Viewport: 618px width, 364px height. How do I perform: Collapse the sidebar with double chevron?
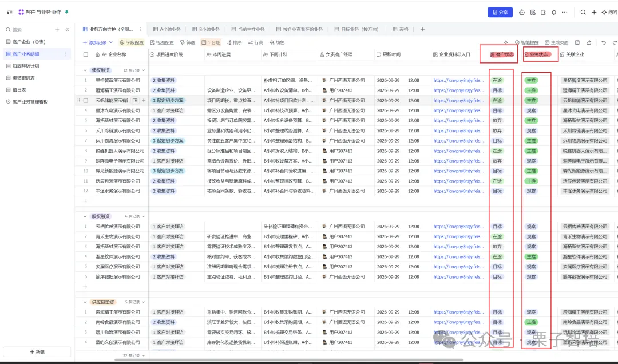coord(67,30)
